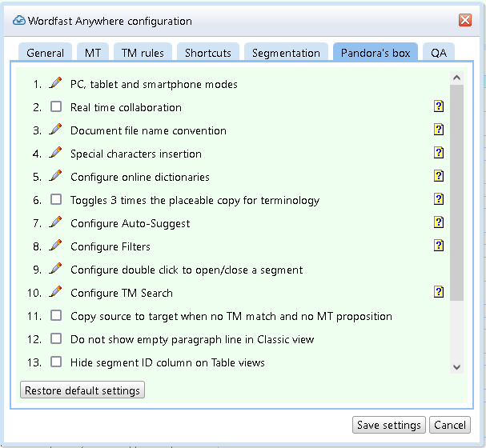Open pencil icon next to Configure Filters
486x448 pixels.
pyautogui.click(x=55, y=246)
